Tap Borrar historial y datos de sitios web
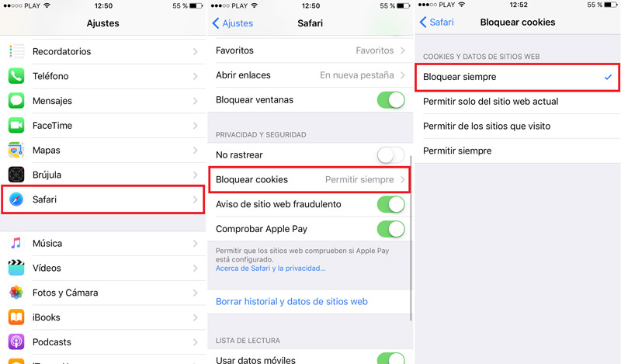 (292, 301)
